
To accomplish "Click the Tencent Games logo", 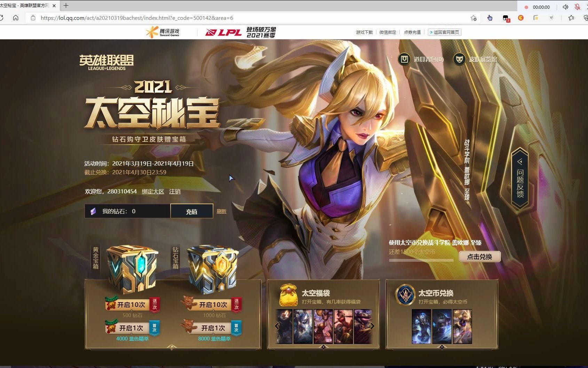I will click(163, 32).
